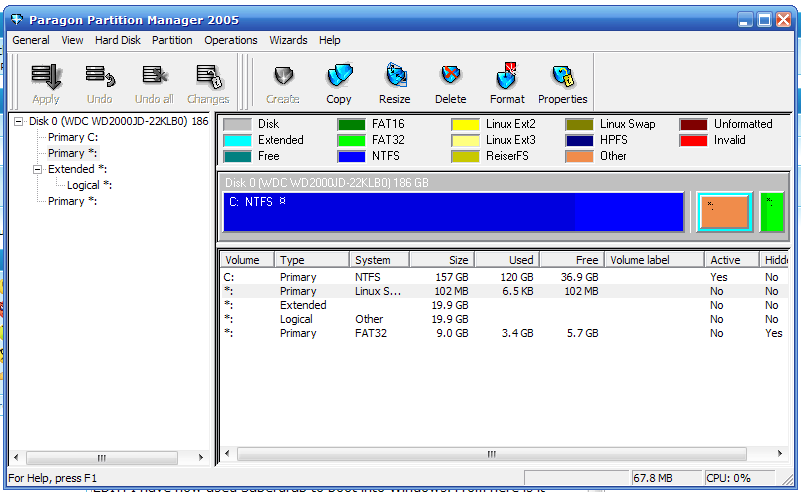Open the Wizards menu
The width and height of the screenshot is (801, 492).
(288, 40)
